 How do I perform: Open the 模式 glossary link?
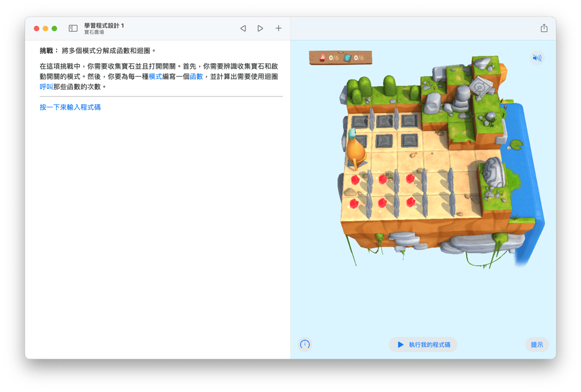pos(155,77)
